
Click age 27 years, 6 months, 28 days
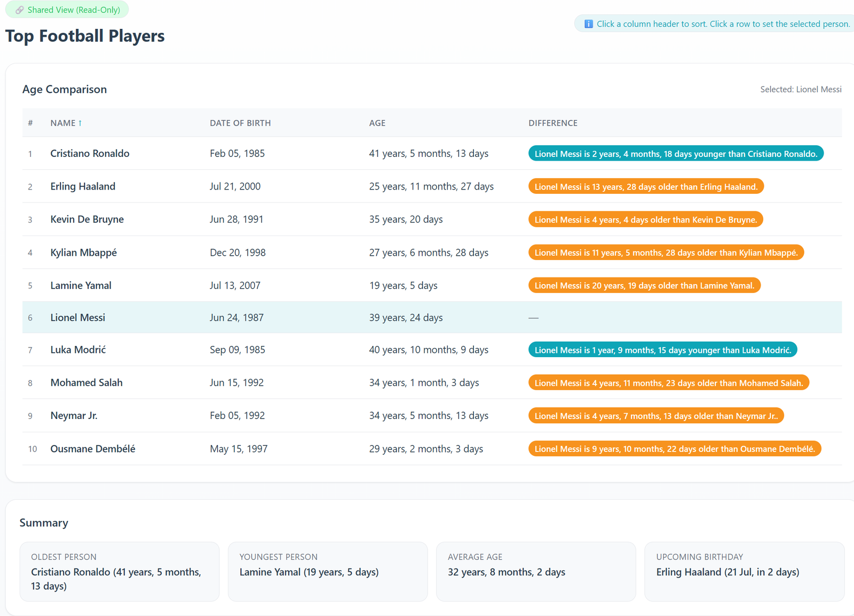point(429,252)
